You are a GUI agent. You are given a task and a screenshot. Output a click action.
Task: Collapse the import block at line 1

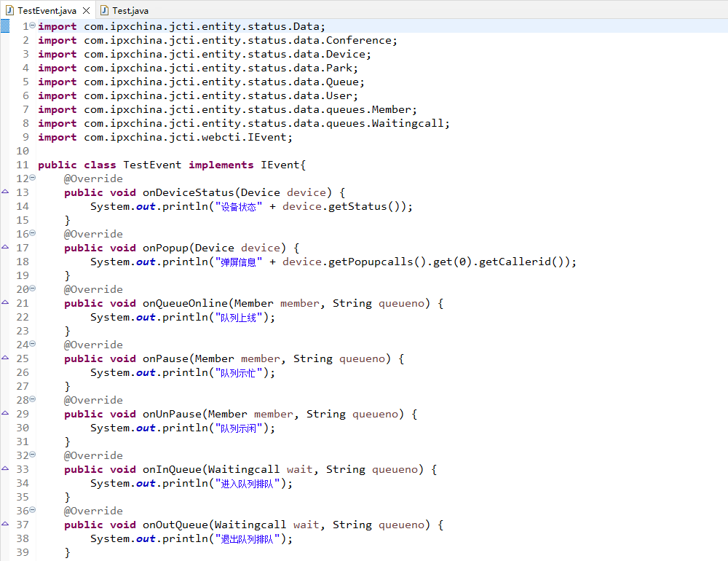click(x=32, y=26)
